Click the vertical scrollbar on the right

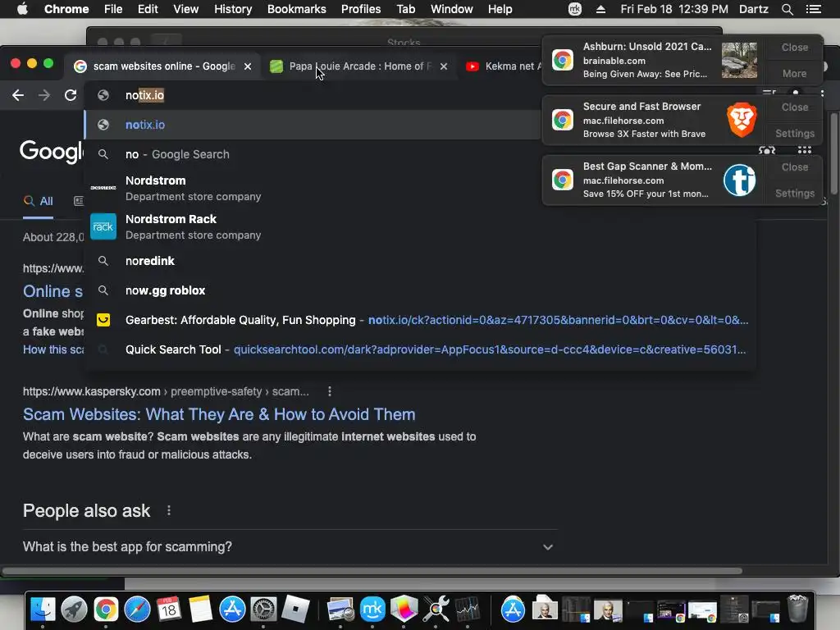(x=834, y=153)
